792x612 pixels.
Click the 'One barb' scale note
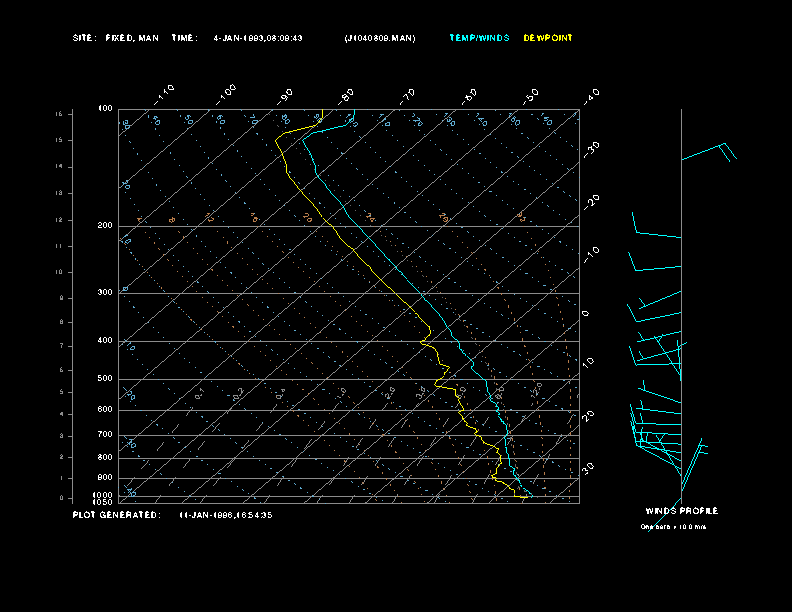pos(673,527)
